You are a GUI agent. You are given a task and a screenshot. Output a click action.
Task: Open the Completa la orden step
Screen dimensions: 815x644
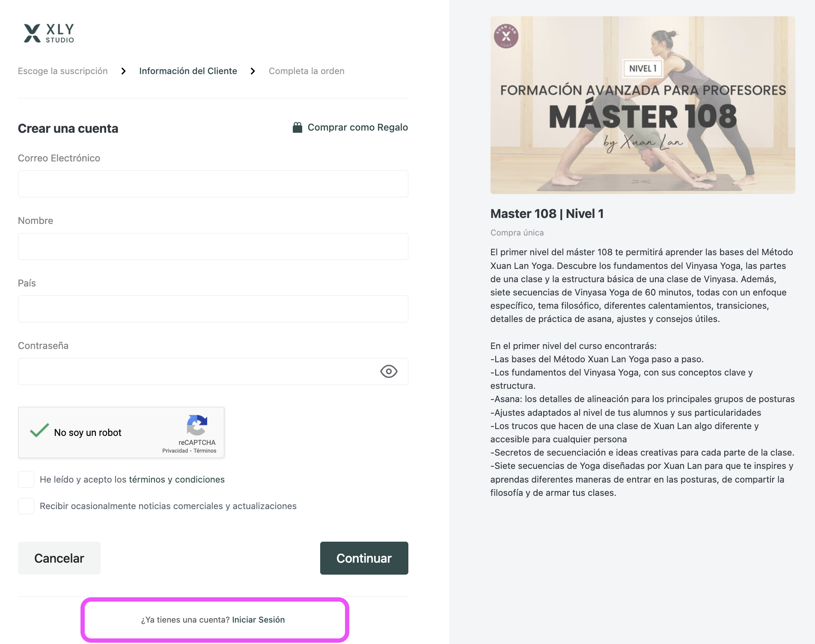pyautogui.click(x=306, y=71)
